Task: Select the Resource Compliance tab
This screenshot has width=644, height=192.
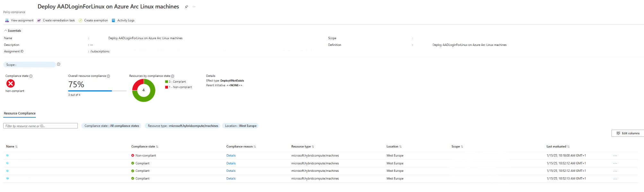Action: click(20, 113)
